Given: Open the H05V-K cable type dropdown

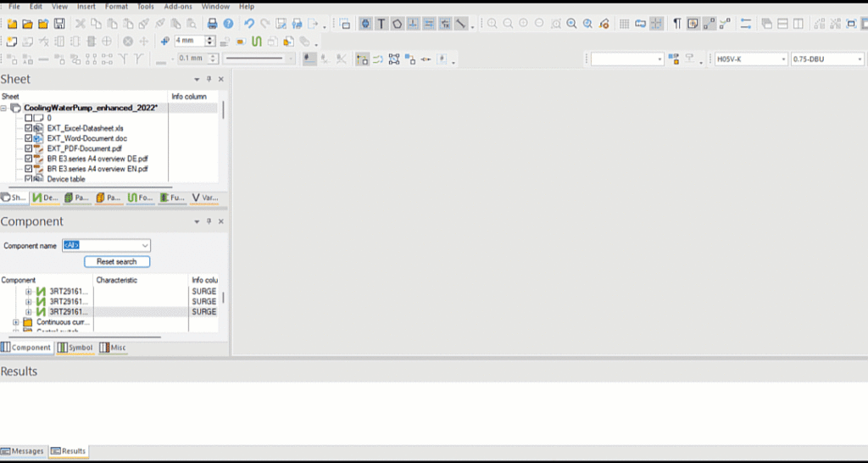Looking at the screenshot, I should tap(783, 59).
